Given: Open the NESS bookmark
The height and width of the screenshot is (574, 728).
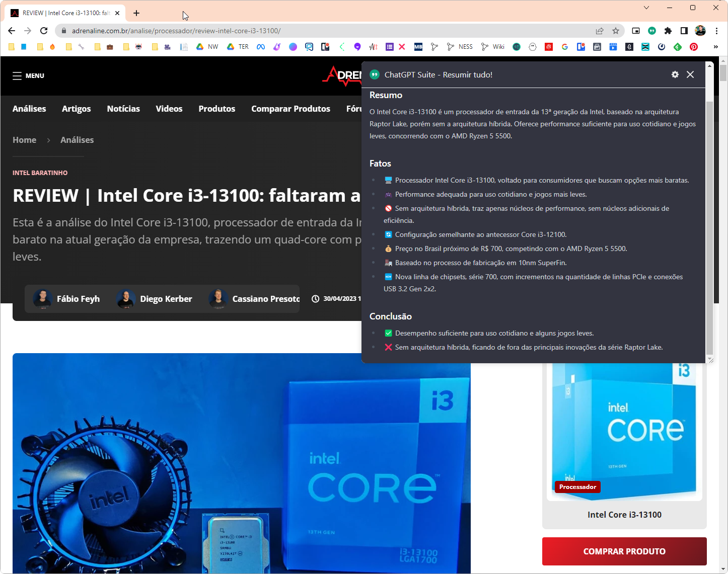Looking at the screenshot, I should (460, 47).
